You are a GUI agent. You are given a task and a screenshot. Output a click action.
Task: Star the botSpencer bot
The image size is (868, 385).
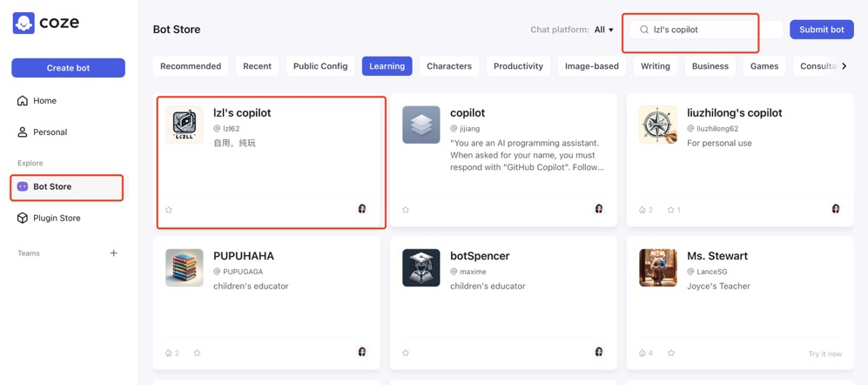[x=406, y=353]
